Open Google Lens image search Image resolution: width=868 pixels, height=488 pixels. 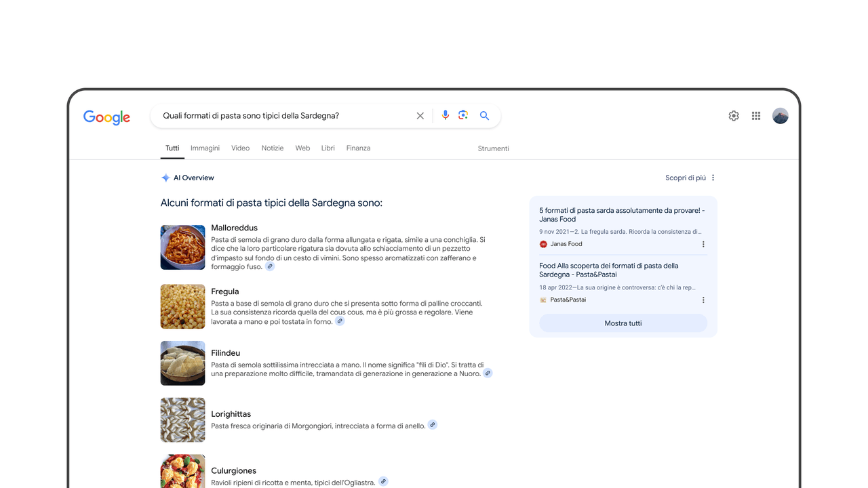click(463, 115)
